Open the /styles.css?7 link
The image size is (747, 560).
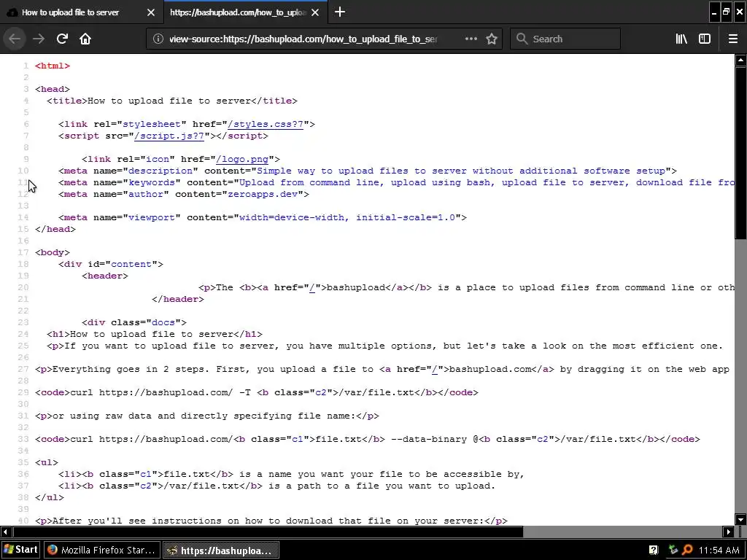(266, 124)
